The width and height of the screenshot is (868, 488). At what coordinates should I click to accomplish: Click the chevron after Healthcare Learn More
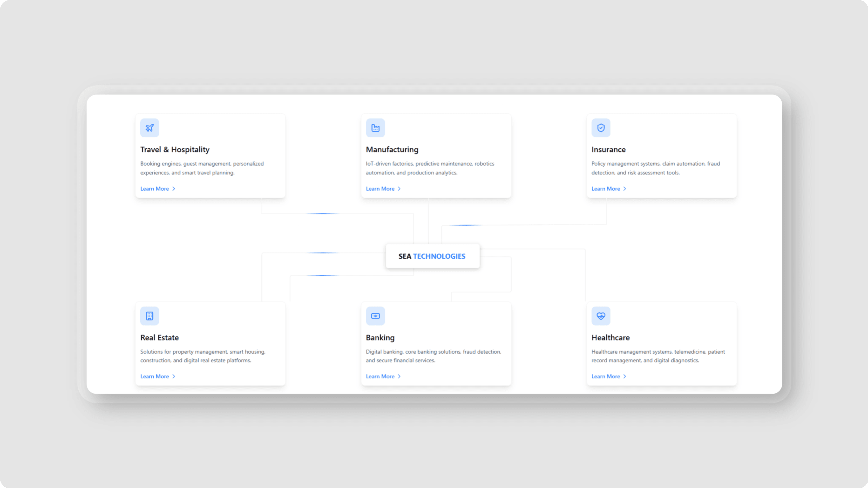(624, 376)
